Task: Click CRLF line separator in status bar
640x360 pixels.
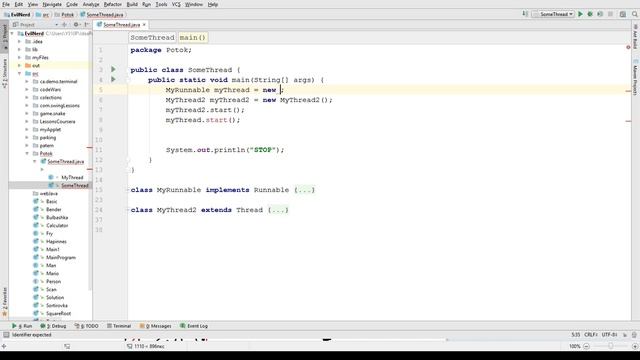Action: [591, 335]
